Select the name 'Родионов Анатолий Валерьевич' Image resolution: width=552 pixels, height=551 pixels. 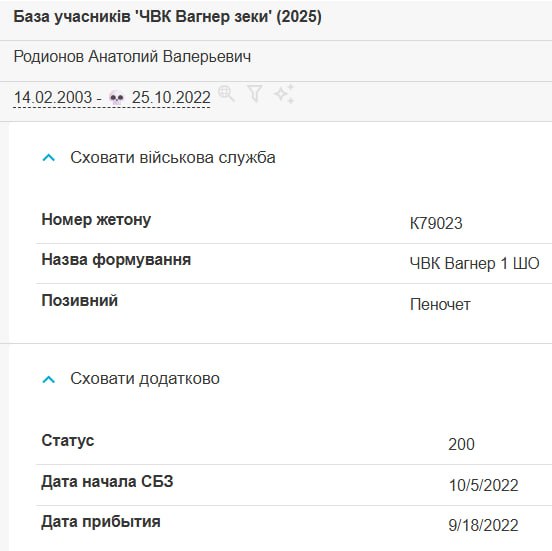pos(132,57)
